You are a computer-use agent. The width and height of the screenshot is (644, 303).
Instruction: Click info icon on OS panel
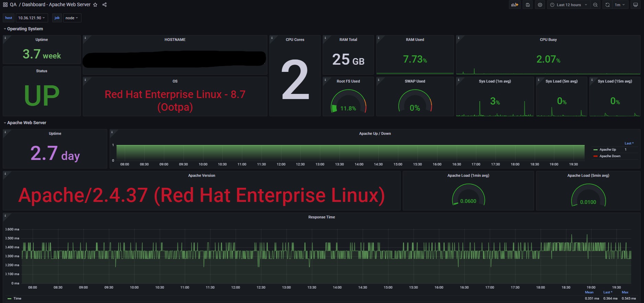85,79
